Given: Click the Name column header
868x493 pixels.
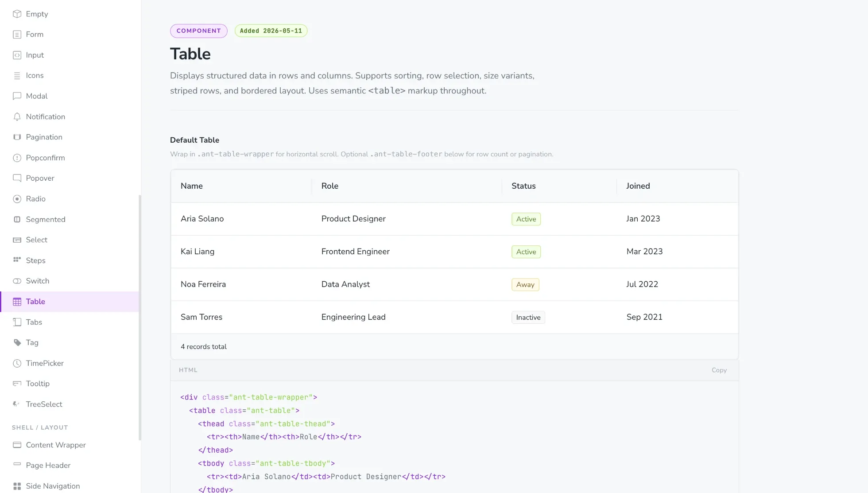Looking at the screenshot, I should (x=241, y=186).
